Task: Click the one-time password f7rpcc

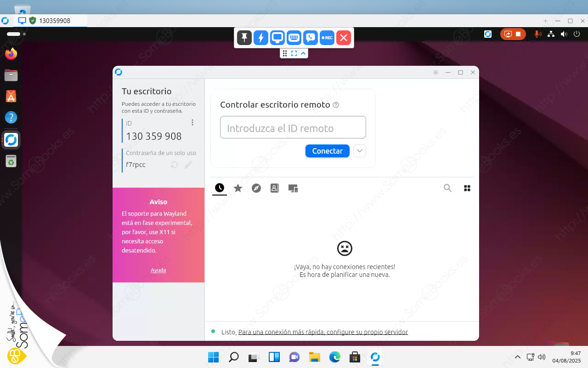Action: [x=136, y=165]
